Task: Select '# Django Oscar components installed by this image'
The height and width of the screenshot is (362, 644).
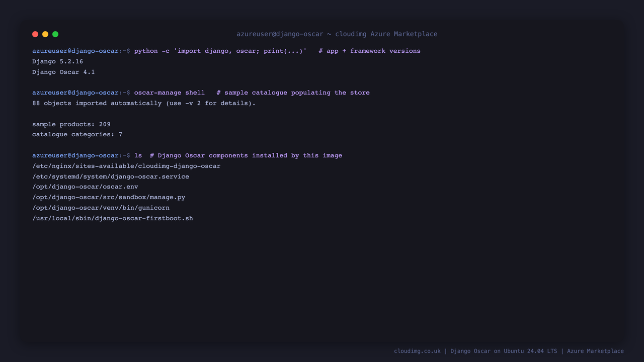Action: 246,155
